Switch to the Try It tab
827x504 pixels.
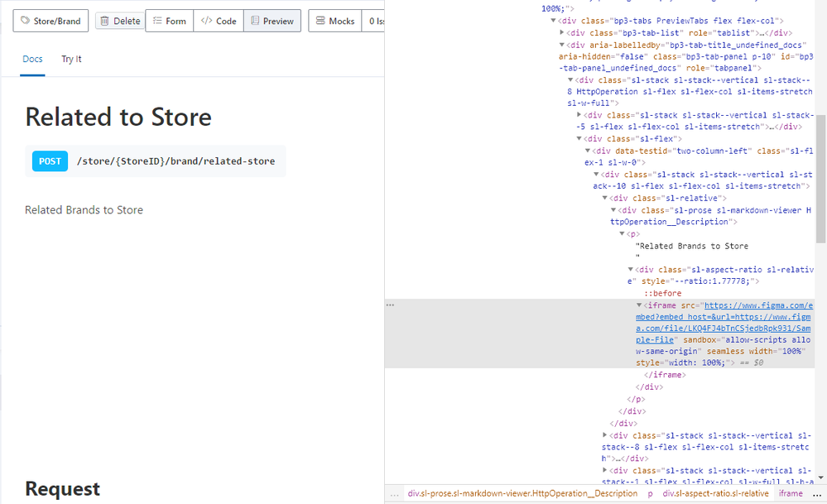71,60
